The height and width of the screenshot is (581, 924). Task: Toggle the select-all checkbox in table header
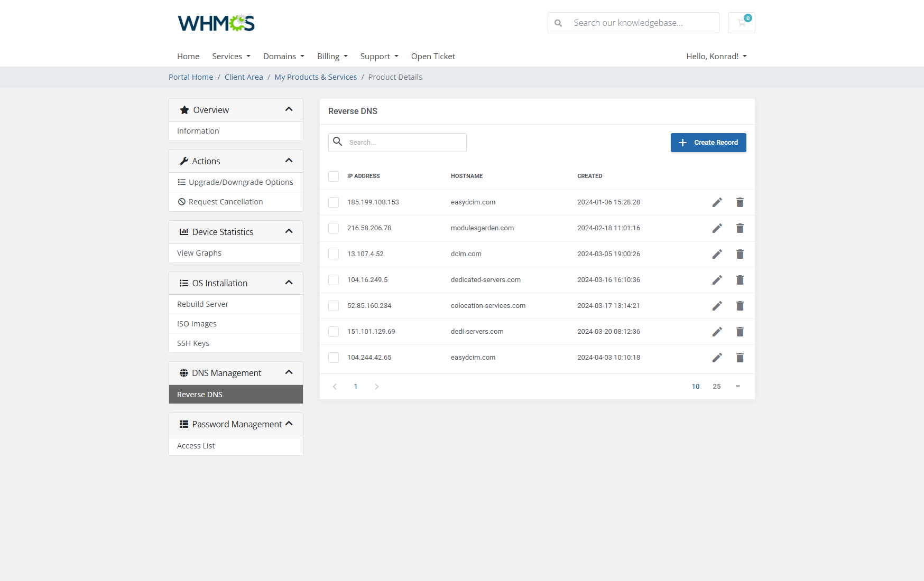(334, 176)
